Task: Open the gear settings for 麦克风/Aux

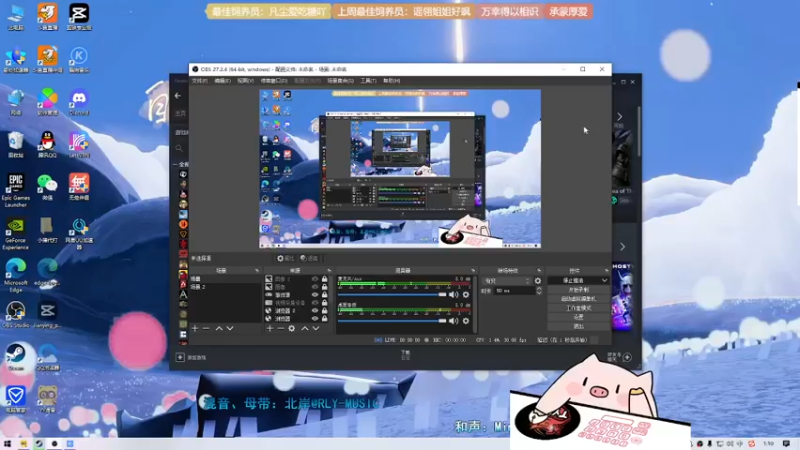Action: (x=466, y=295)
